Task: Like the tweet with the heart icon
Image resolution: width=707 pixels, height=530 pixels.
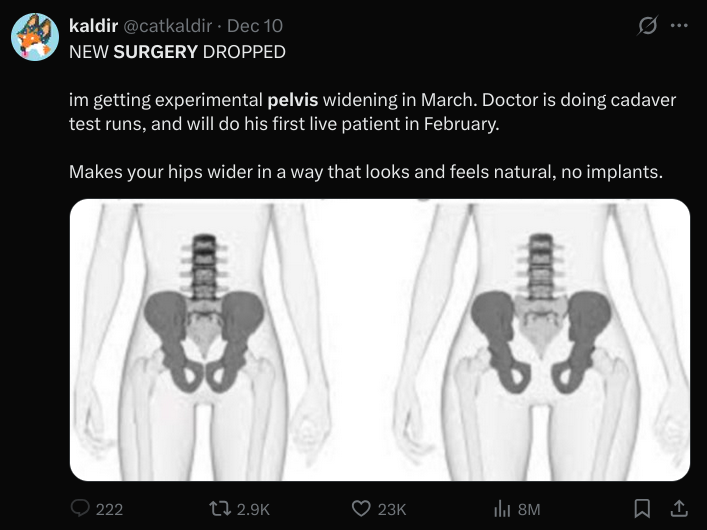Action: (x=362, y=509)
